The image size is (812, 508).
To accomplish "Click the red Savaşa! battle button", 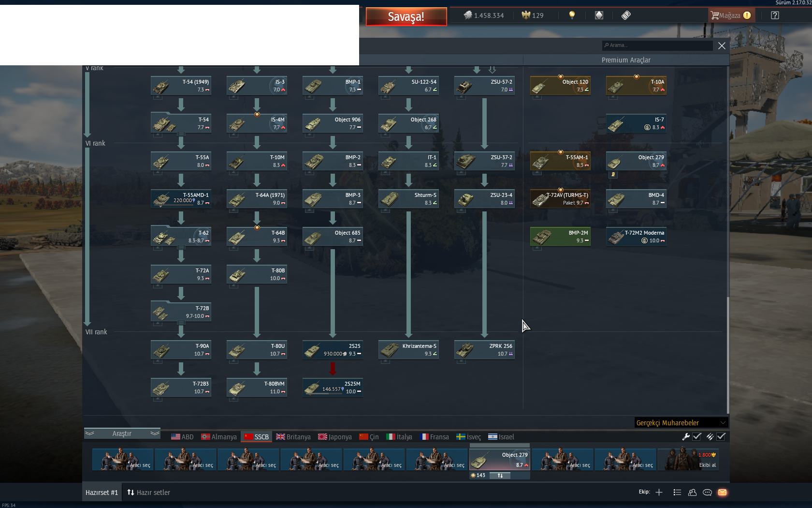I will (x=406, y=16).
